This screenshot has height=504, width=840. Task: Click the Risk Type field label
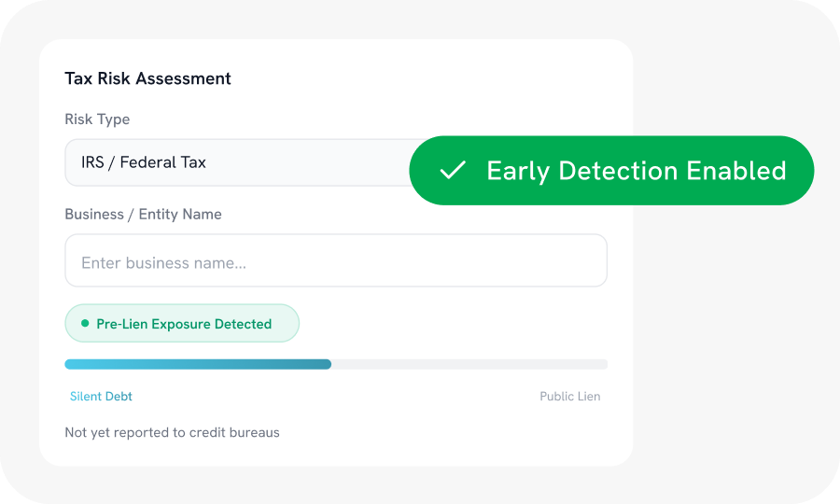point(97,119)
